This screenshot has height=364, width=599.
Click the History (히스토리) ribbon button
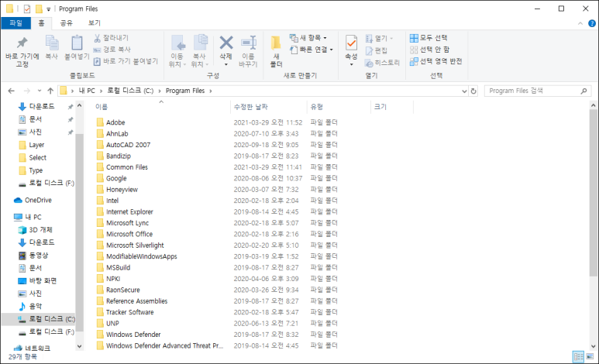tap(382, 63)
